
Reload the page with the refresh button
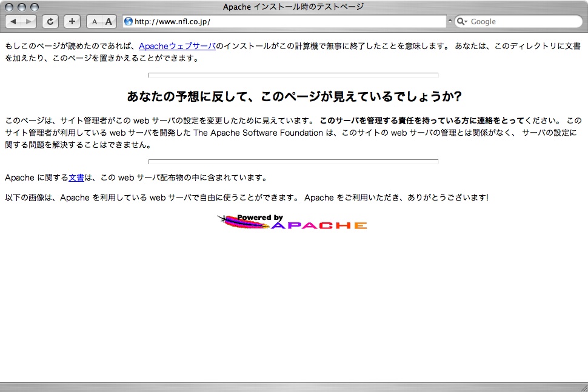[x=50, y=22]
